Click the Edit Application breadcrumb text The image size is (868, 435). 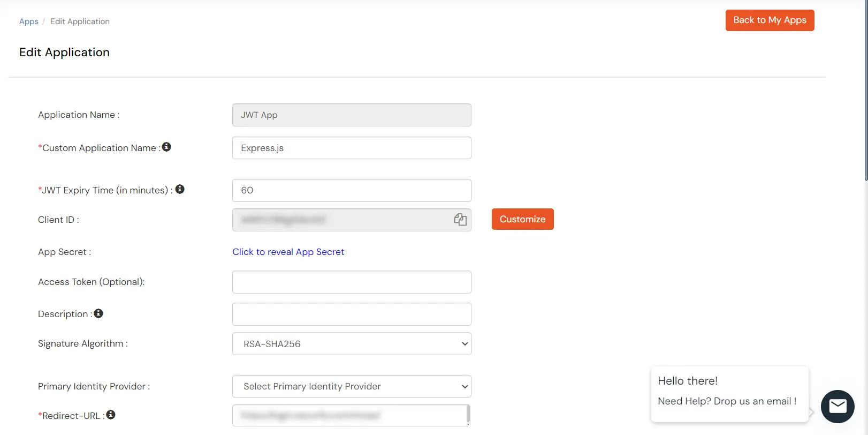(80, 21)
